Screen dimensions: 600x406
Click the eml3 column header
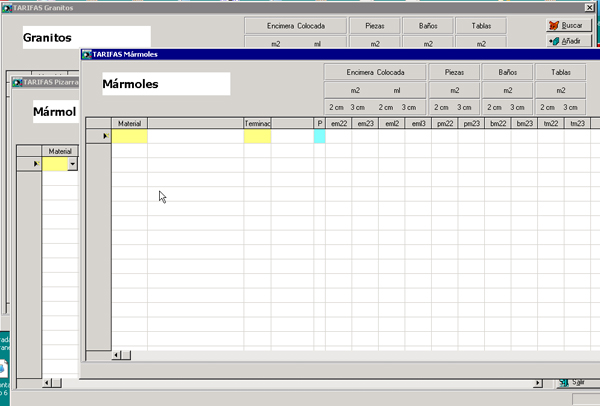tap(418, 123)
